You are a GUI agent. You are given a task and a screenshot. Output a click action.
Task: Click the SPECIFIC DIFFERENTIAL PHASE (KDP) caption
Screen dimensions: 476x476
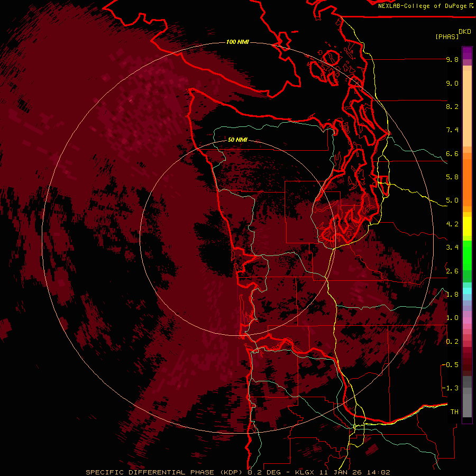coord(164,472)
